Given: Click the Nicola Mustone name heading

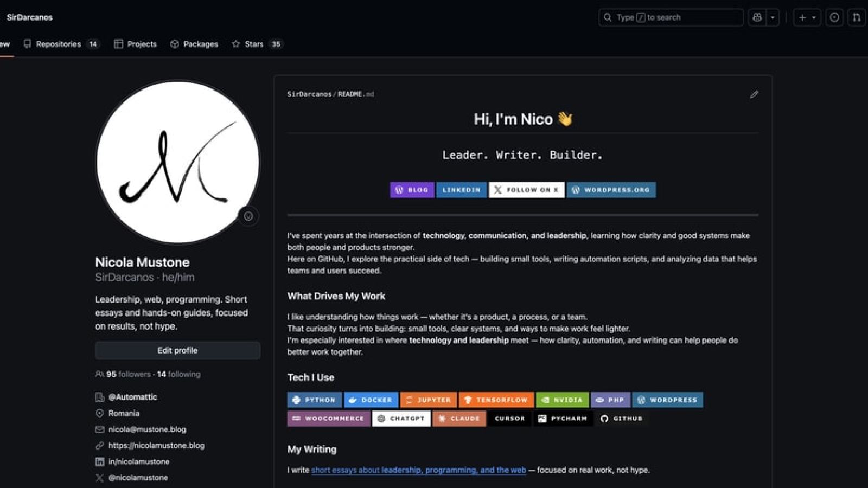Looking at the screenshot, I should pos(142,262).
